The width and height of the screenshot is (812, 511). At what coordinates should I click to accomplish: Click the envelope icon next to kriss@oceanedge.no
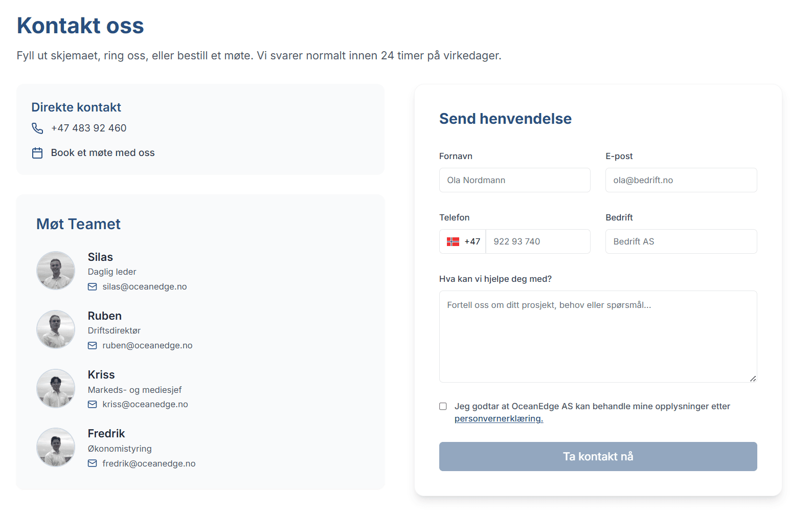tap(93, 405)
